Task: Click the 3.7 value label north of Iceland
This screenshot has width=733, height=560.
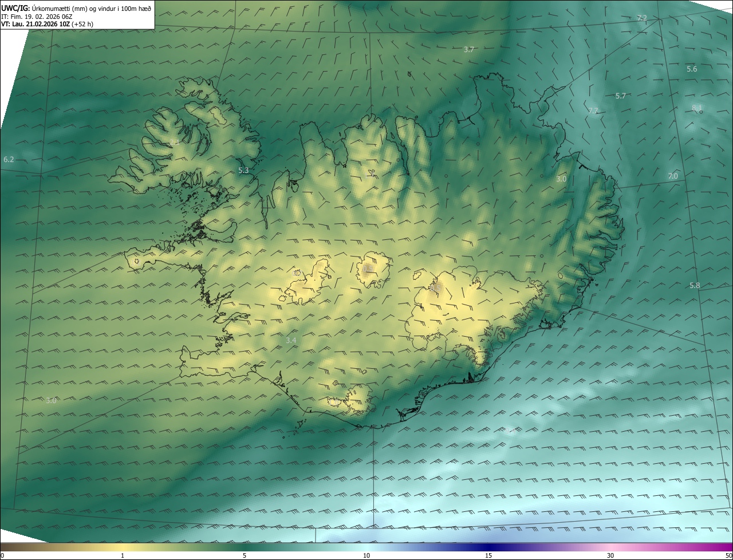Action: [x=468, y=50]
